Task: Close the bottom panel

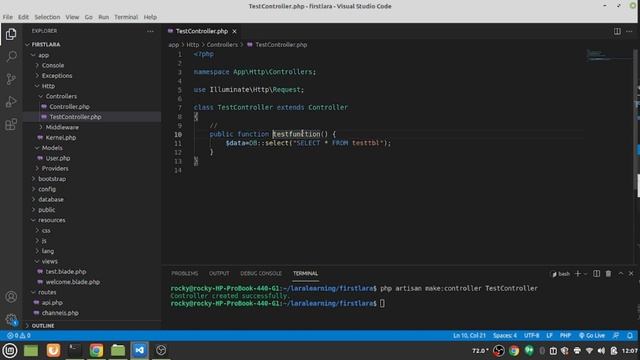Action: point(631,273)
